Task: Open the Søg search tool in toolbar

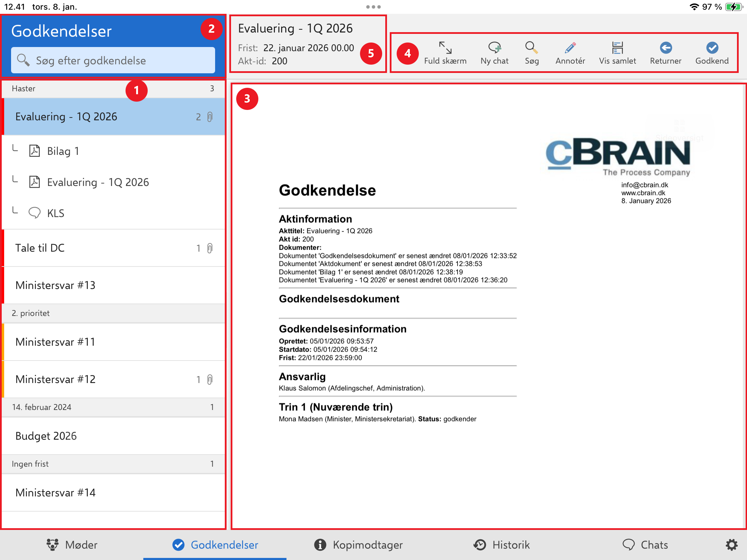Action: 532,53
